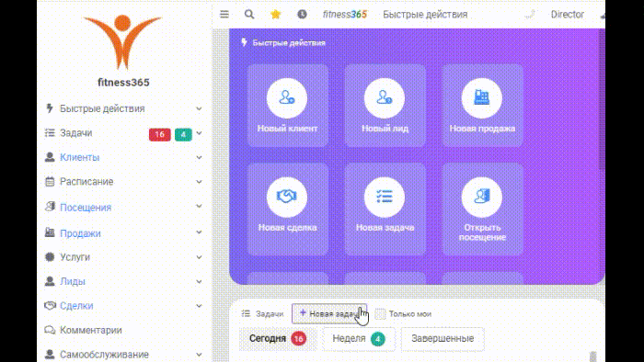The height and width of the screenshot is (362, 644).
Task: Click the Комментарии chat bubble icon
Action: [x=50, y=330]
